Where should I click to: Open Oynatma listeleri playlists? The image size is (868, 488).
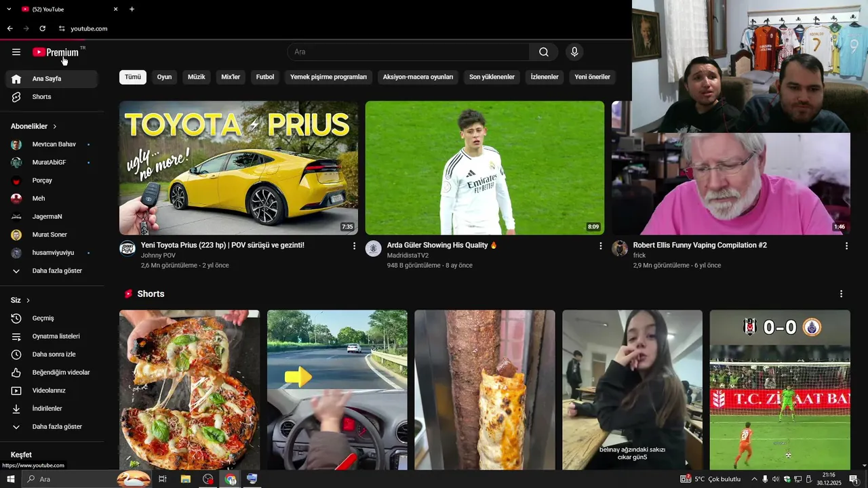coord(52,336)
